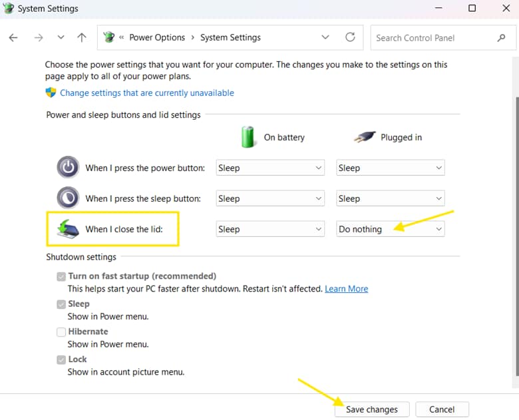
Task: Click 'Power and sleep buttons and lid settings' heading
Action: pyautogui.click(x=124, y=115)
